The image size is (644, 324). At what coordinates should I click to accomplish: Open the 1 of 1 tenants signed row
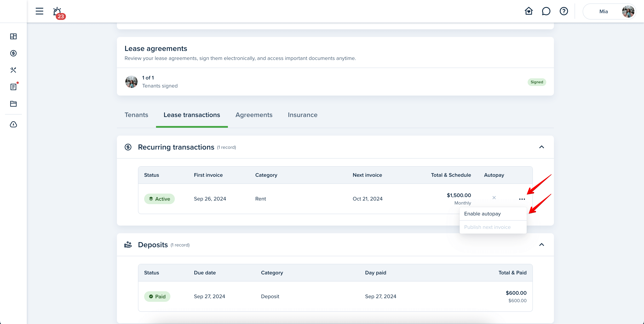[x=335, y=82]
